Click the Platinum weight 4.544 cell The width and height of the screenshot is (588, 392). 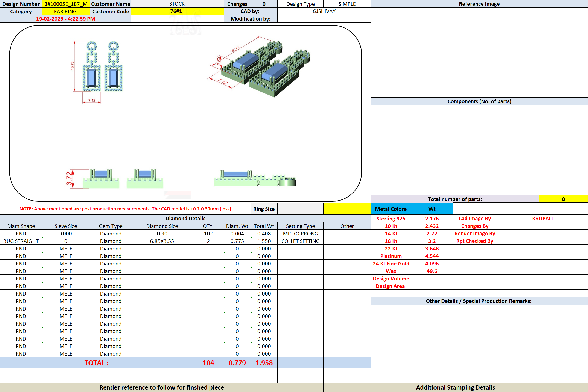432,256
